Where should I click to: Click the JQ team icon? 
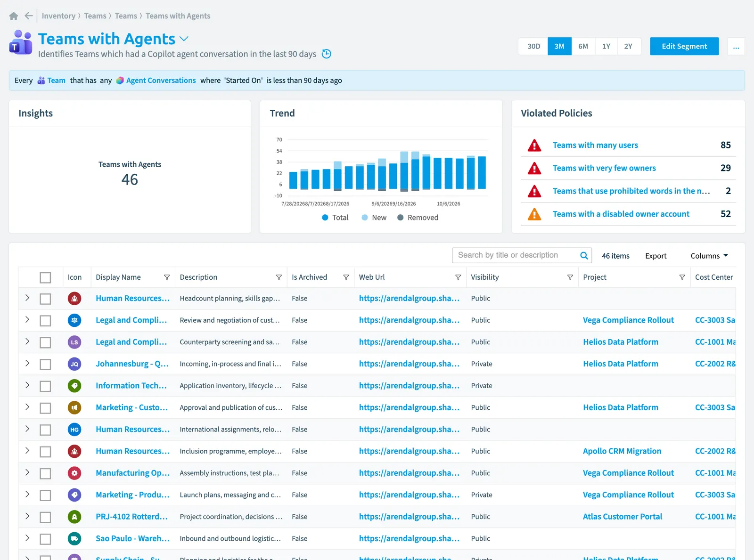tap(74, 364)
